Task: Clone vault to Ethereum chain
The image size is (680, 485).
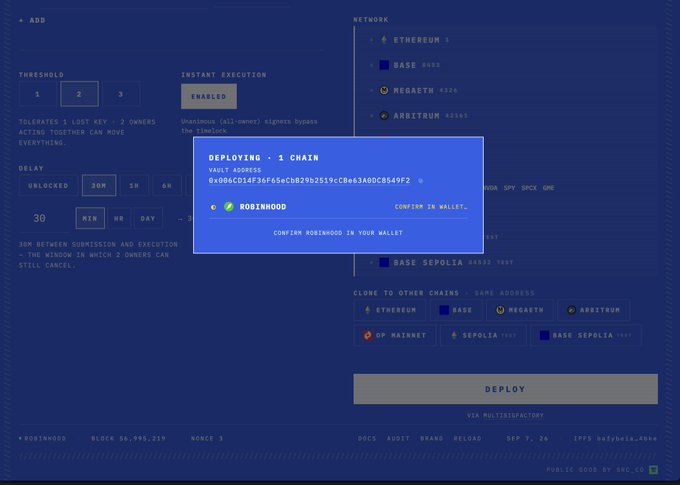Action: [390, 310]
